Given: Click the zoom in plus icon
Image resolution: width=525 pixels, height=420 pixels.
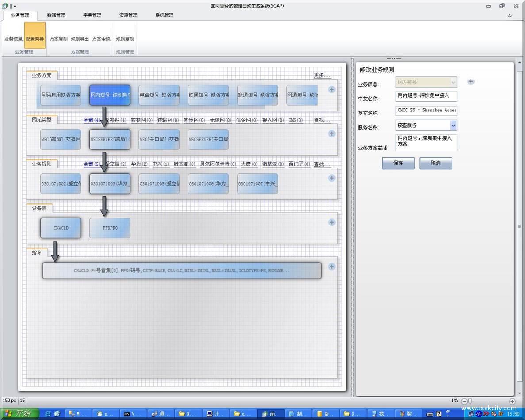Looking at the screenshot, I should coord(512,401).
